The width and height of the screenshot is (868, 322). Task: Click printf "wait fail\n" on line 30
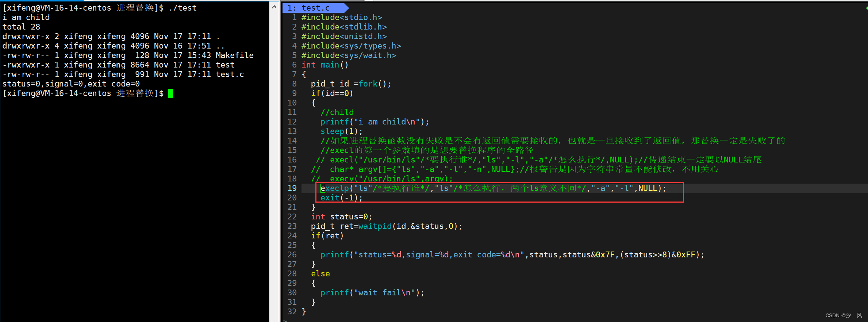pyautogui.click(x=372, y=293)
